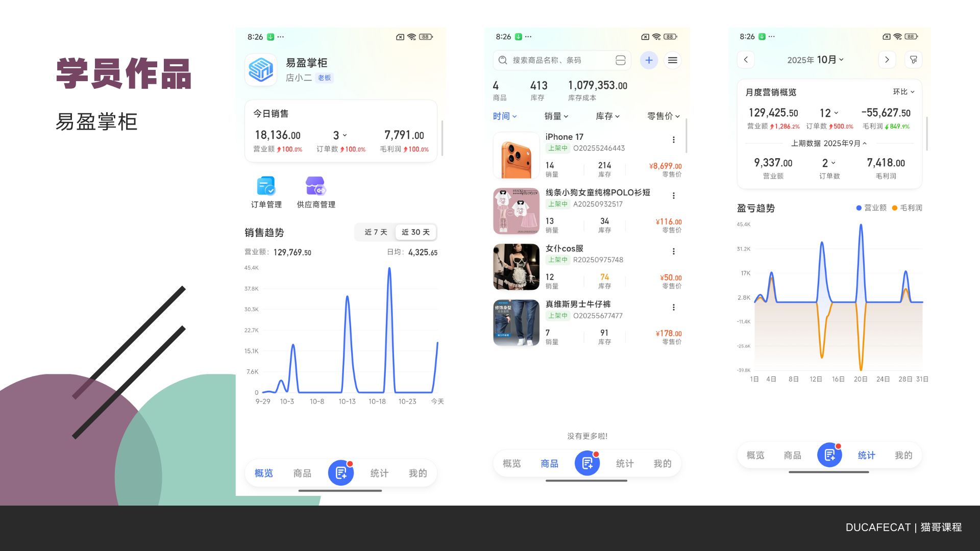Open the iPhone 17 product thumbnail

[516, 156]
